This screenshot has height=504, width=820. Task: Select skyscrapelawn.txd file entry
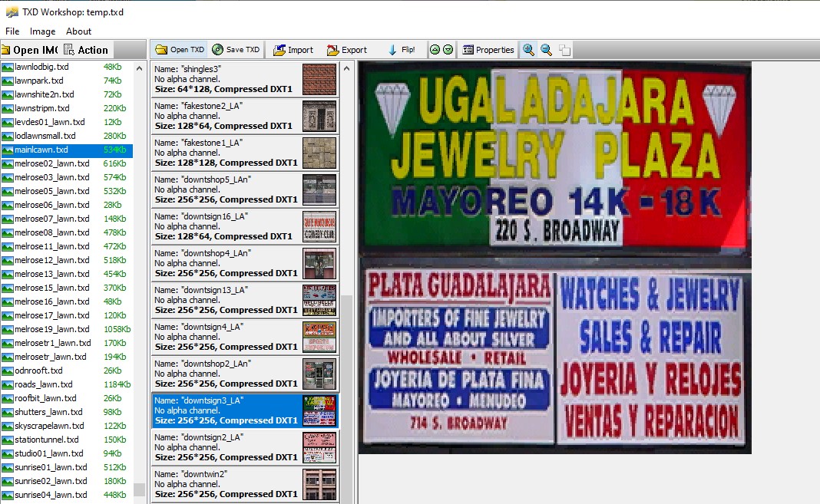click(67, 427)
